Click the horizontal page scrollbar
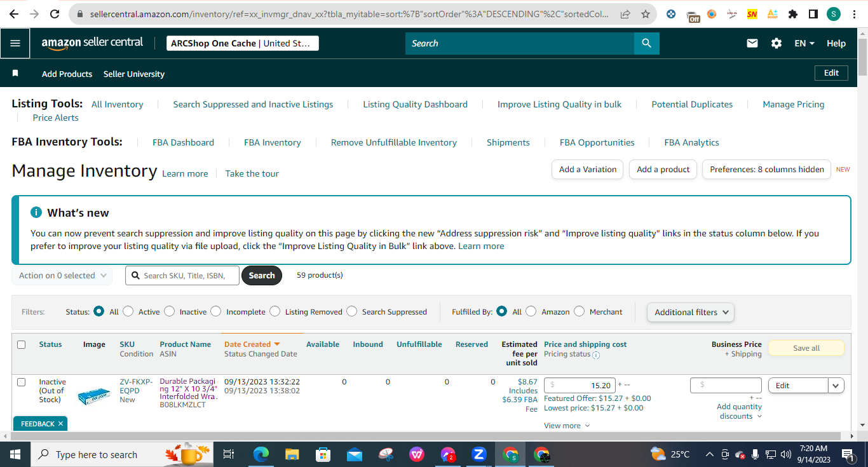The height and width of the screenshot is (467, 868). (x=427, y=437)
